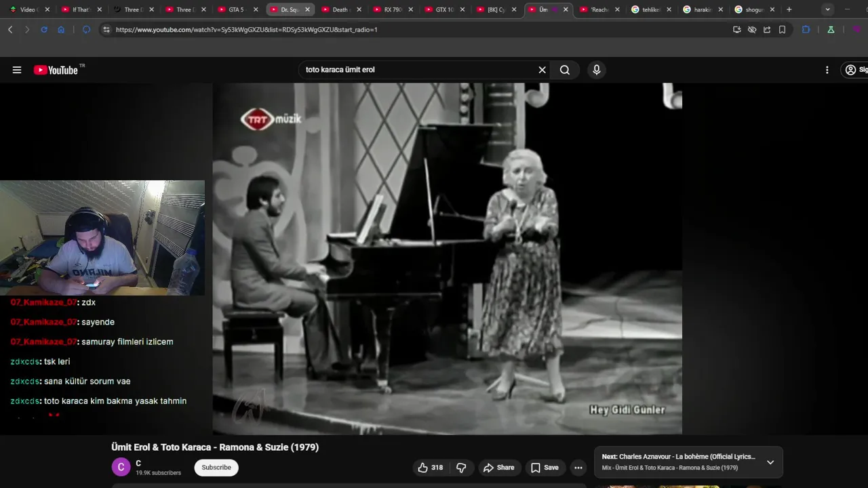Open the browser home page icon
Image resolution: width=868 pixels, height=488 pixels.
click(61, 30)
